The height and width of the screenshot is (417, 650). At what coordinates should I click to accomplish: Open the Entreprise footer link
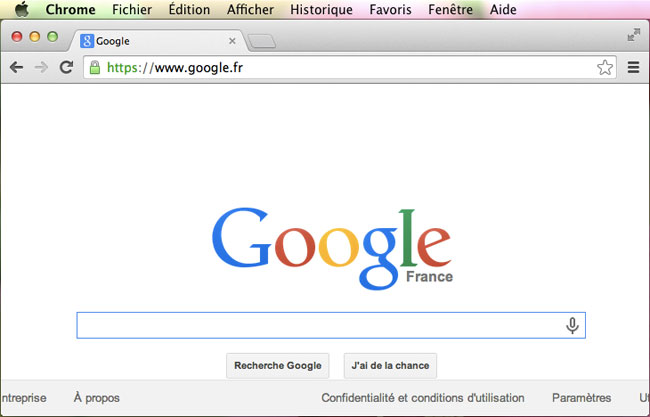24,398
